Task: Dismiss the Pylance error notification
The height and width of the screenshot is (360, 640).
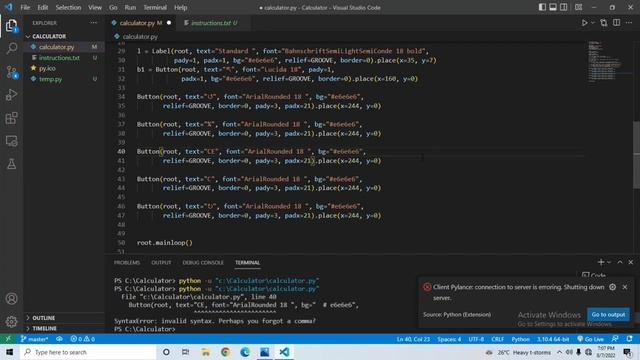Action: click(624, 287)
